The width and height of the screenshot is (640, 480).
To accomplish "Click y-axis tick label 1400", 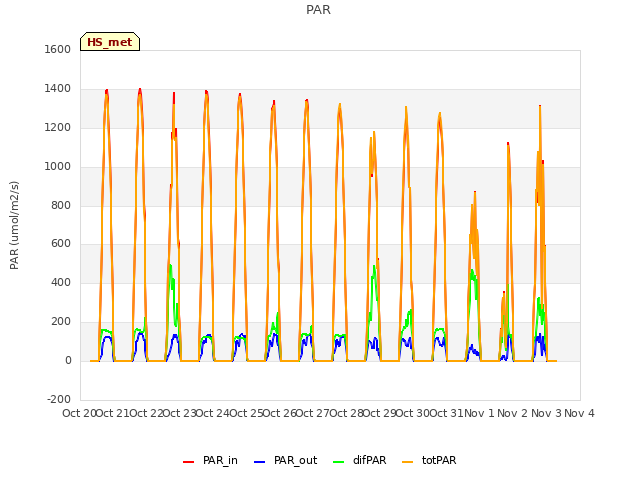I will [x=58, y=88].
